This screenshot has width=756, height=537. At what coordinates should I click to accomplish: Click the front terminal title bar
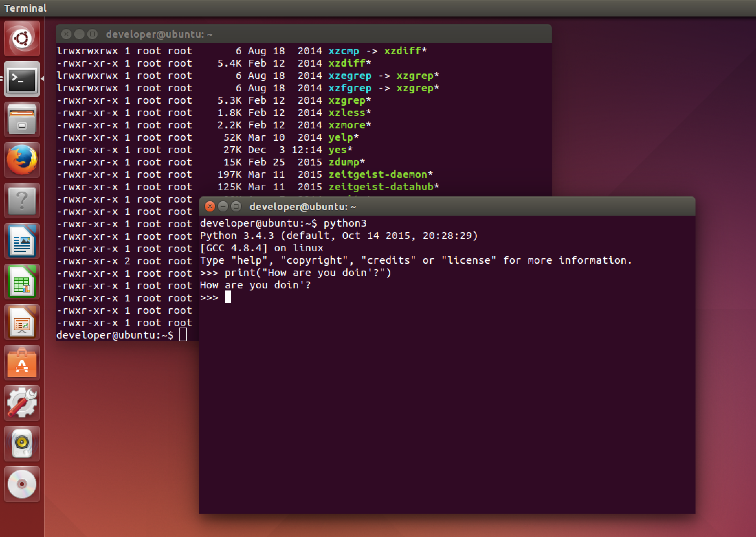point(447,206)
